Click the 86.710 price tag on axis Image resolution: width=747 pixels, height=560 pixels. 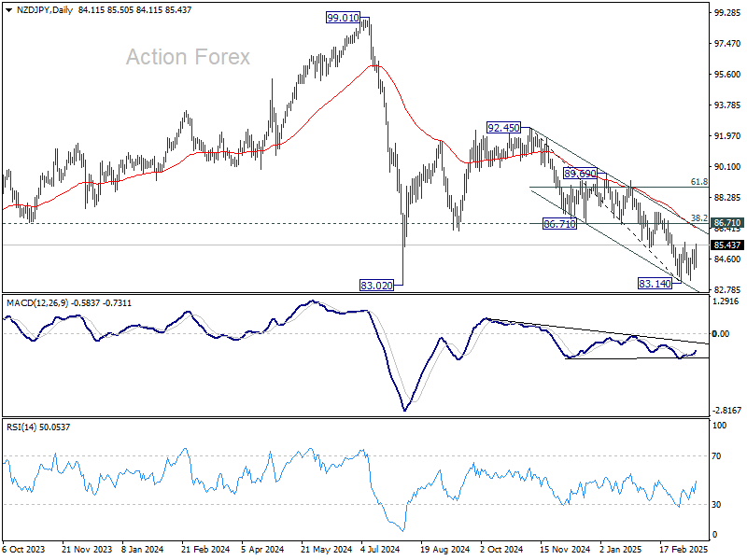(727, 222)
